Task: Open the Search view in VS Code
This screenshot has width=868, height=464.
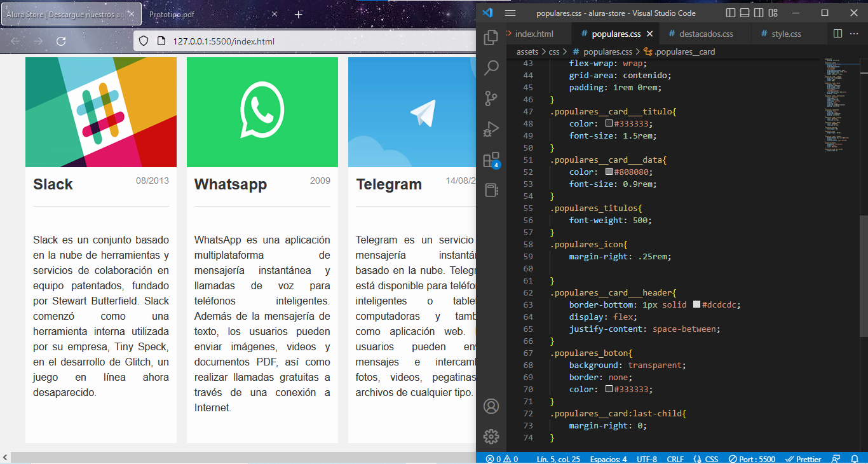Action: coord(491,69)
